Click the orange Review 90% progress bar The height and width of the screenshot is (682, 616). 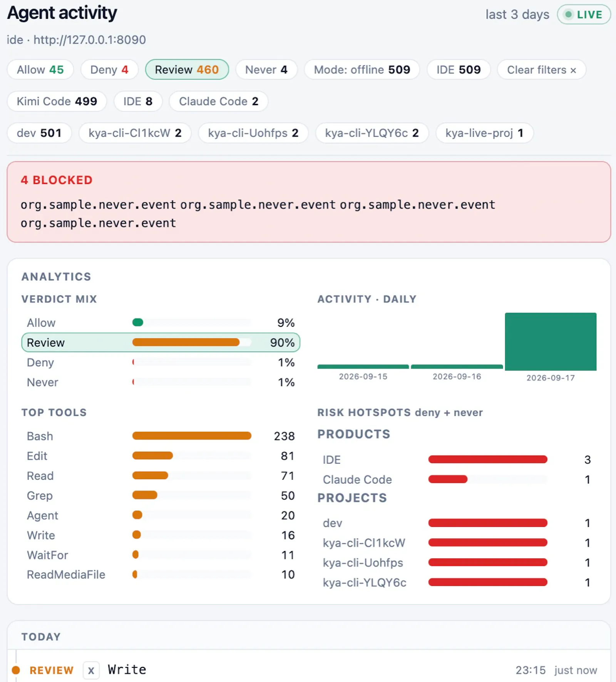(186, 342)
